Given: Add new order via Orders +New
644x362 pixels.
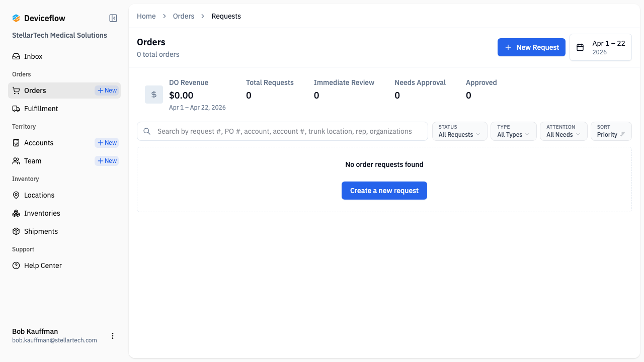Looking at the screenshot, I should (x=107, y=90).
